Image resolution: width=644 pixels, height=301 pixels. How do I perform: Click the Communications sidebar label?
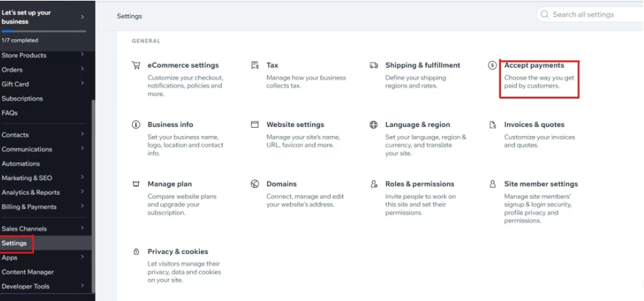[x=27, y=149]
